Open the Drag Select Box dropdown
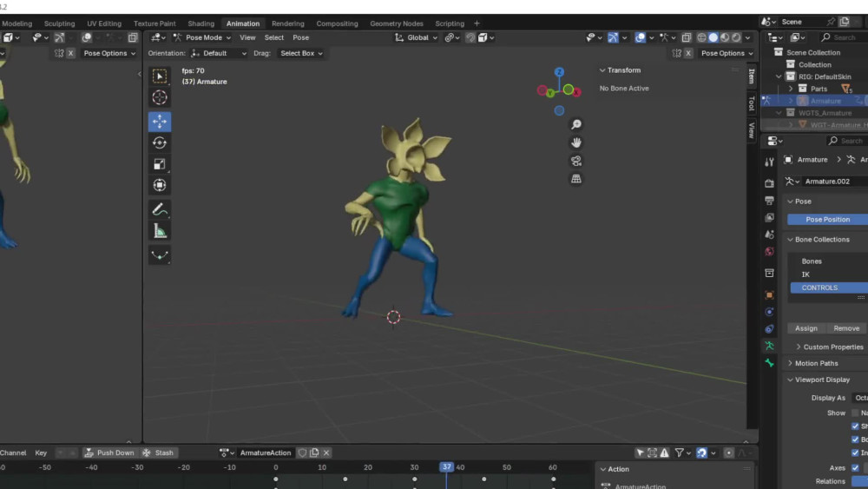 [x=300, y=53]
